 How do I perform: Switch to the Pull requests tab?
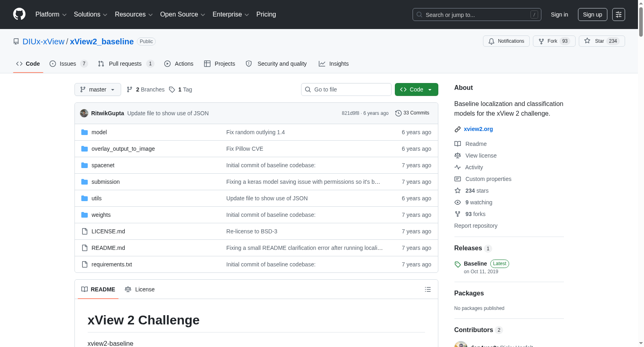click(126, 64)
